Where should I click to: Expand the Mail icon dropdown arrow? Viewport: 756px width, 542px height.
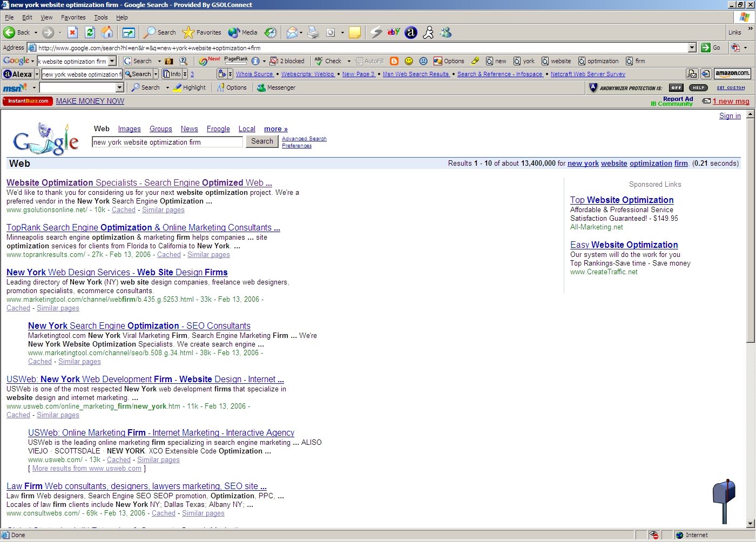coord(301,33)
